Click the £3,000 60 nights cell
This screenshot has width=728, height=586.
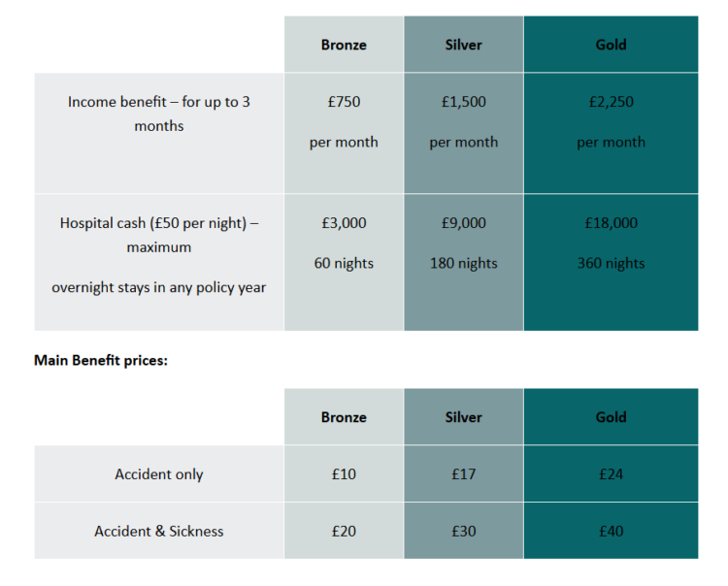(x=344, y=243)
